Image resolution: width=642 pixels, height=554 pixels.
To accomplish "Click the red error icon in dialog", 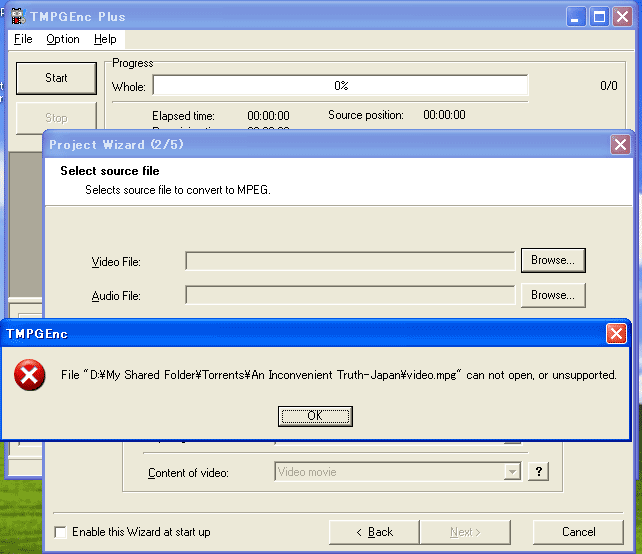I will 29,375.
